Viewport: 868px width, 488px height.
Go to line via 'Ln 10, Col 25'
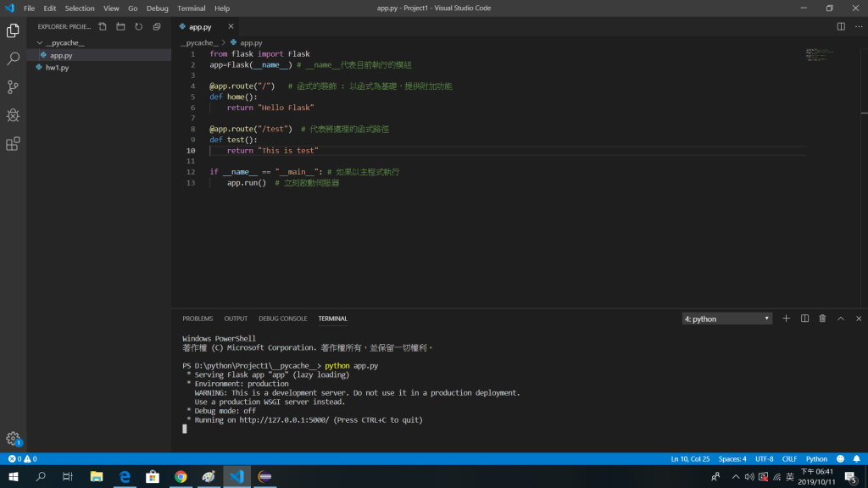point(690,458)
